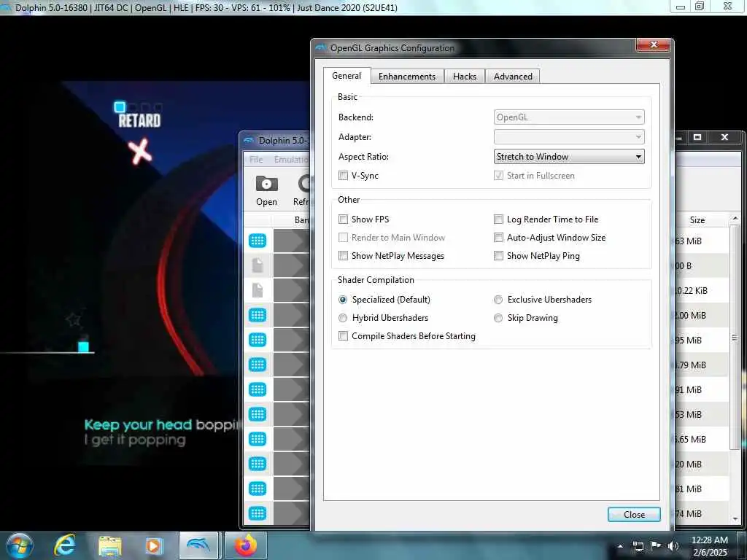The image size is (747, 560).
Task: Show hidden tray icons arrow
Action: [620, 546]
